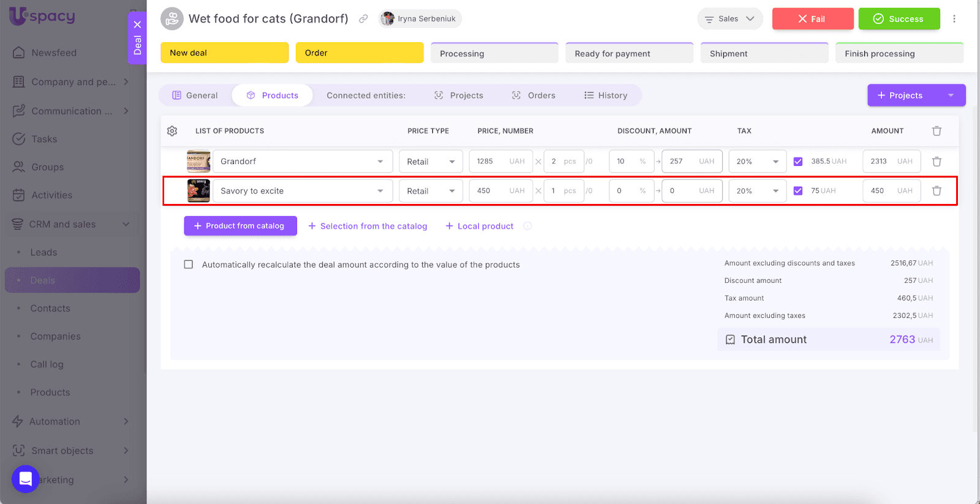Open the 20% tax dropdown for Savory row
Image resolution: width=980 pixels, height=504 pixels.
[757, 191]
